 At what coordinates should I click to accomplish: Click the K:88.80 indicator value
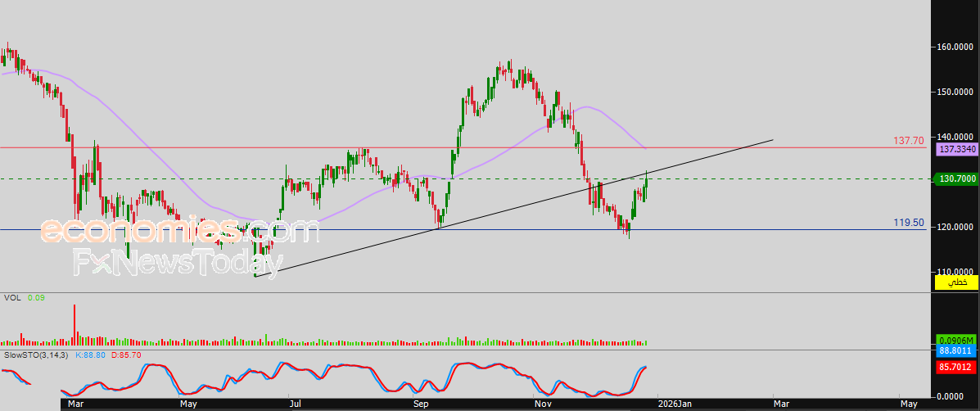(93, 355)
